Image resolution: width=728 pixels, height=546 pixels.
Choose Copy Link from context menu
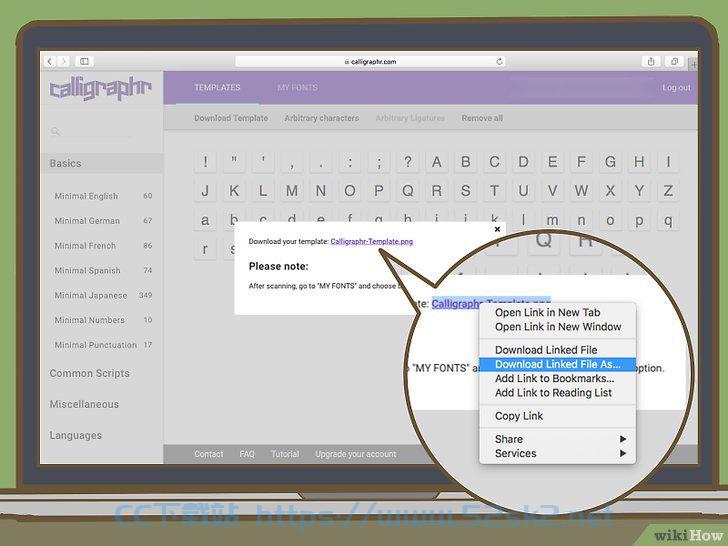click(557, 416)
